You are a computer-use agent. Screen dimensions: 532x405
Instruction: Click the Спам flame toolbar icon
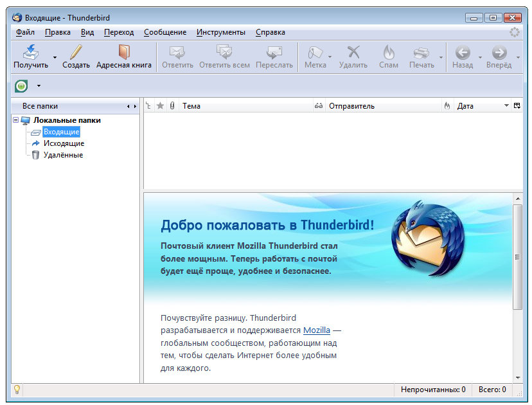389,52
